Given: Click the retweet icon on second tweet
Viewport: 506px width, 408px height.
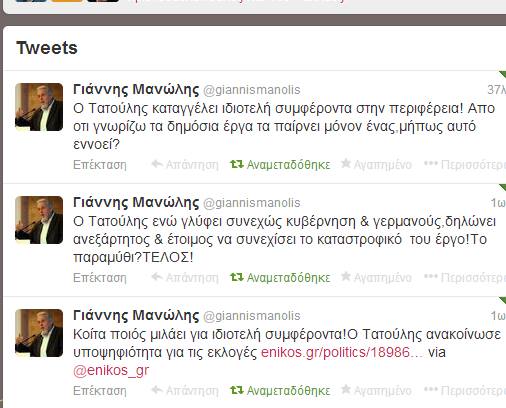Looking at the screenshot, I should point(237,277).
